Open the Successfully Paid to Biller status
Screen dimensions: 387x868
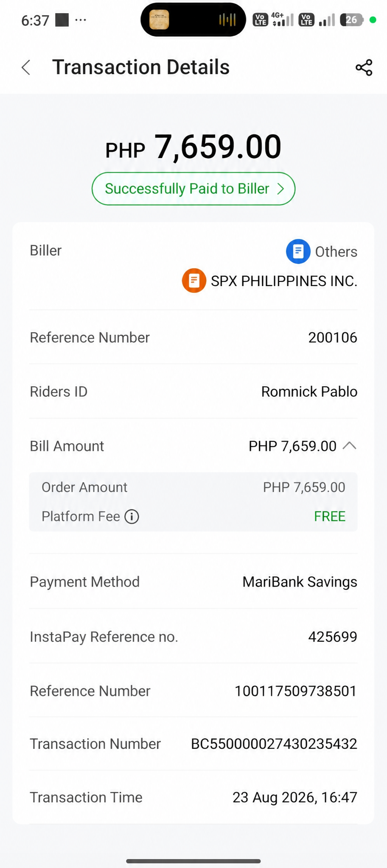coord(193,189)
